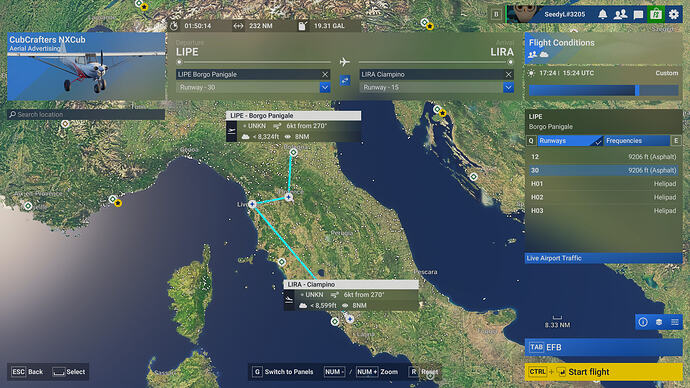Open the notifications bell icon

[602, 14]
